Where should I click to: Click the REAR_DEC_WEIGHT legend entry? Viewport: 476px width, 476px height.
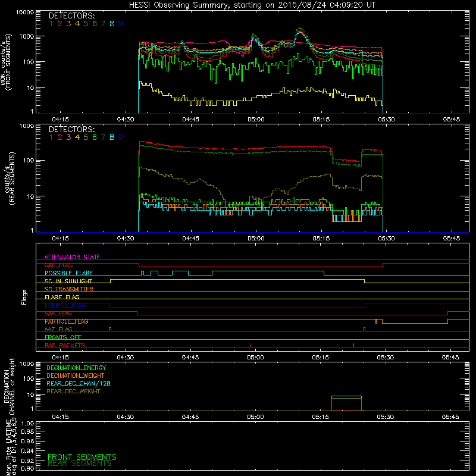73,392
